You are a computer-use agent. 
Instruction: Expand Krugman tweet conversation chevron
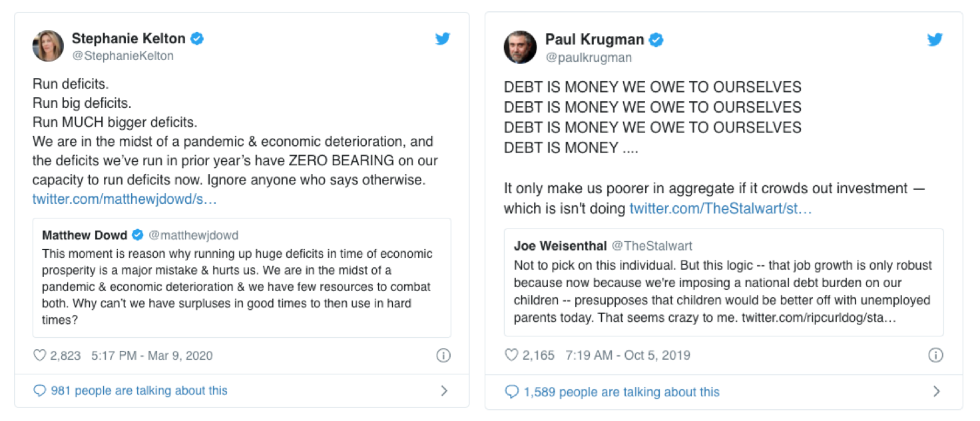pyautogui.click(x=936, y=392)
